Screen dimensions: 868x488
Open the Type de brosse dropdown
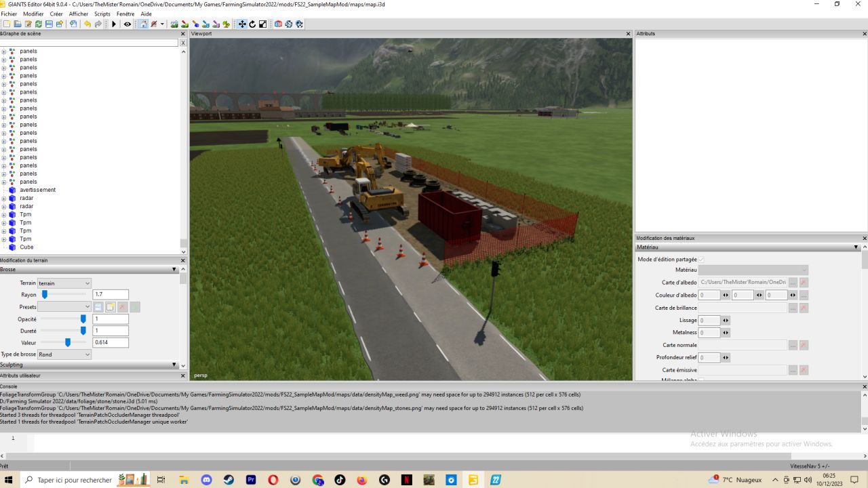tap(64, 354)
